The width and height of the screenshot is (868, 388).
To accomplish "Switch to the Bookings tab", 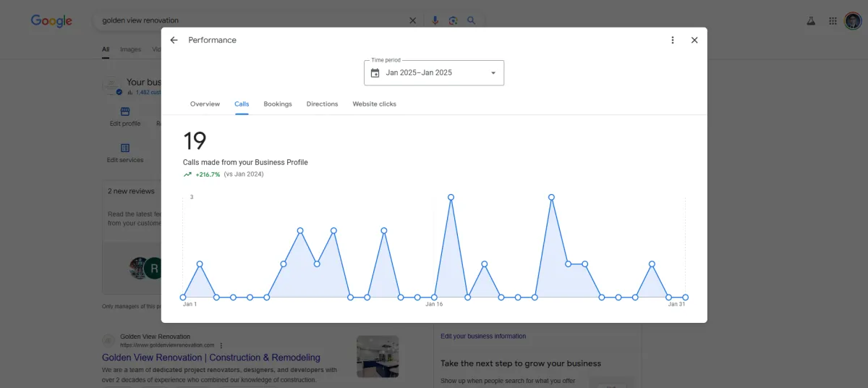I will point(278,104).
